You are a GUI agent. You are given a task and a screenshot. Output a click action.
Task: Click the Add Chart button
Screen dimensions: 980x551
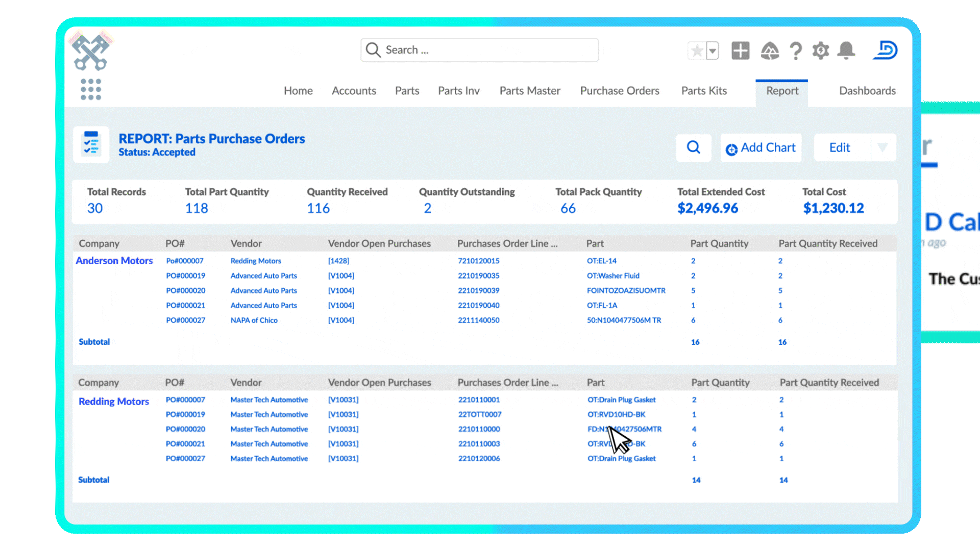761,148
